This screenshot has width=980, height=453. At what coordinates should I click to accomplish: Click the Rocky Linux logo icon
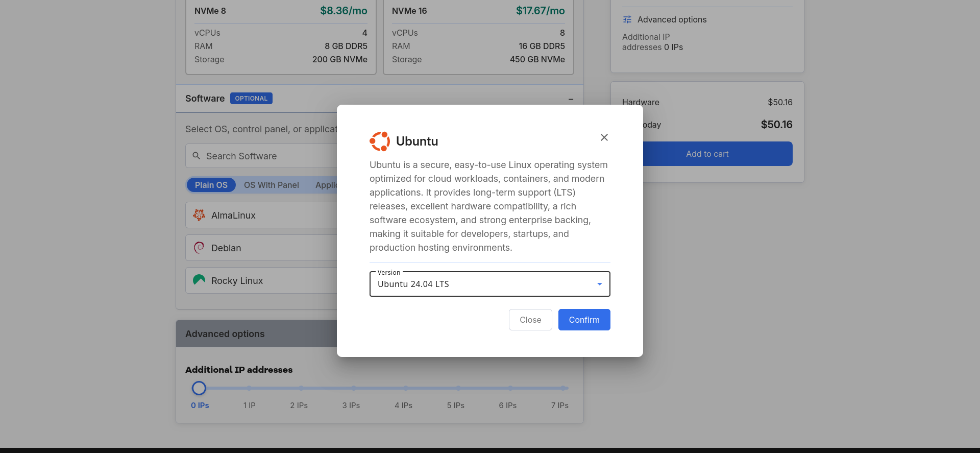point(199,279)
